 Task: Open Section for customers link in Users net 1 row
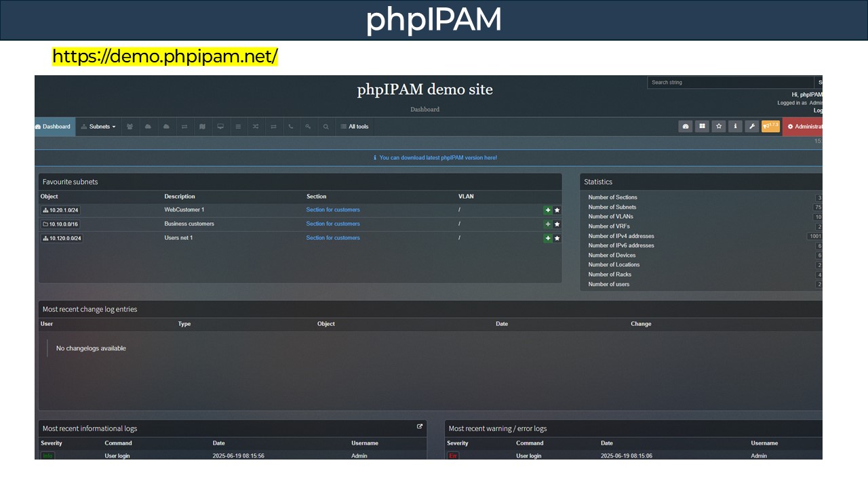[333, 238]
